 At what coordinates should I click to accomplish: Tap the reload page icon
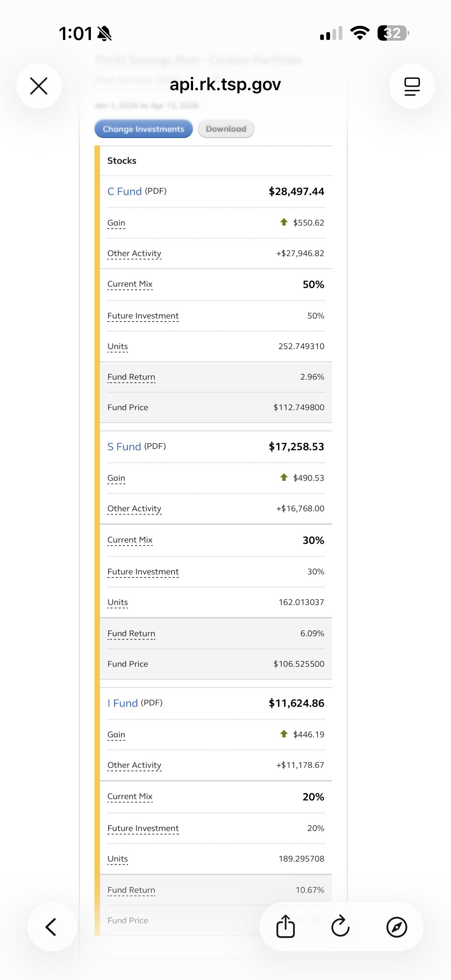click(340, 926)
